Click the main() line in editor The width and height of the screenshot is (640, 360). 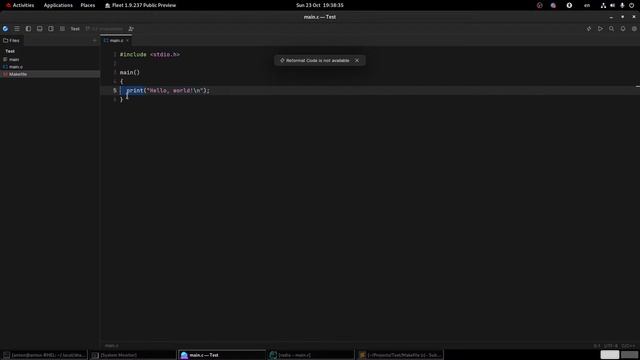pos(130,72)
